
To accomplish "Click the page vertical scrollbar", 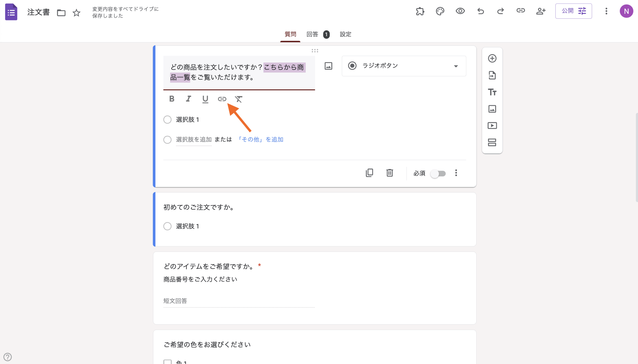I will (637, 157).
